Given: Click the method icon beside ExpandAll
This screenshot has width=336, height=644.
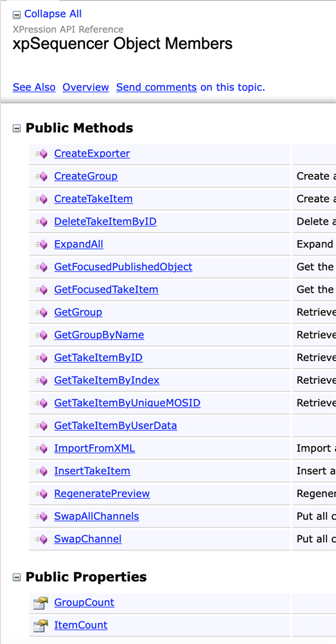Looking at the screenshot, I should click(x=41, y=245).
